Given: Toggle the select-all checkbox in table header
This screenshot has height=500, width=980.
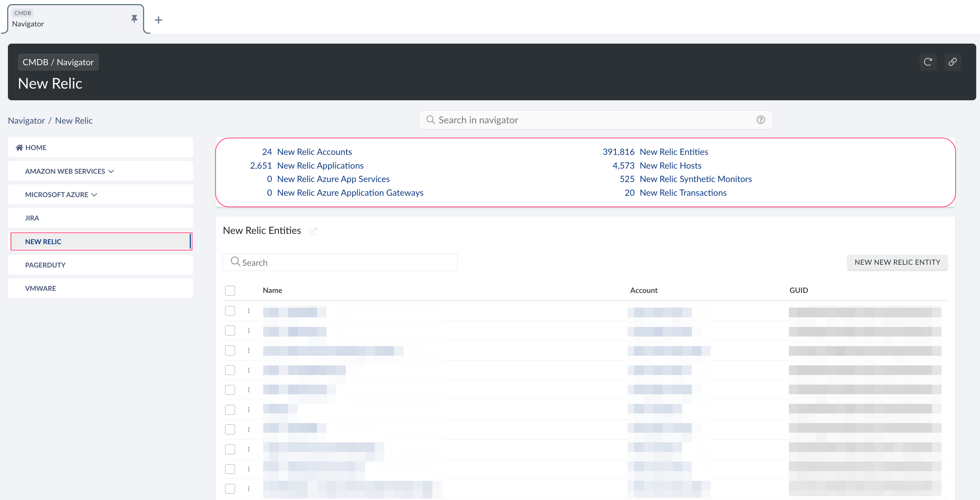Looking at the screenshot, I should point(230,290).
